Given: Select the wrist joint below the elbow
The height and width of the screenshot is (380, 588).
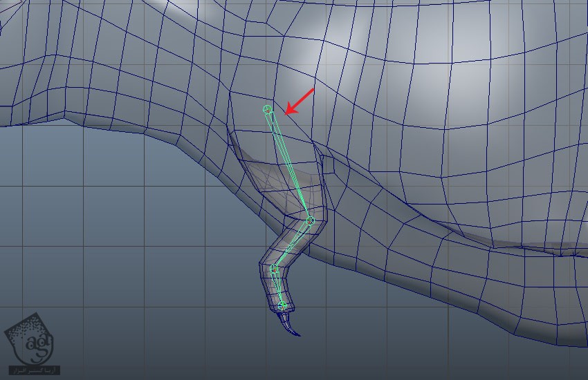Looking at the screenshot, I should [x=274, y=269].
